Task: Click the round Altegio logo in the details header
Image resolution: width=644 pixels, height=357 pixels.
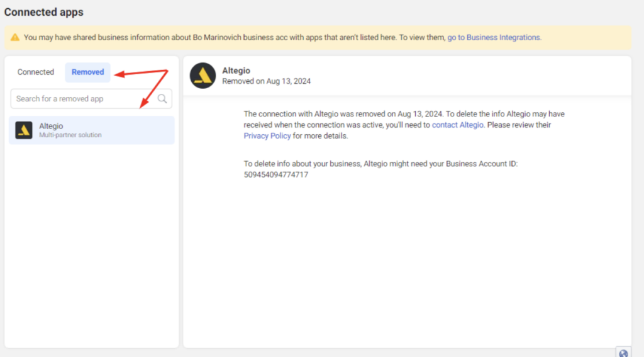Action: pyautogui.click(x=203, y=76)
